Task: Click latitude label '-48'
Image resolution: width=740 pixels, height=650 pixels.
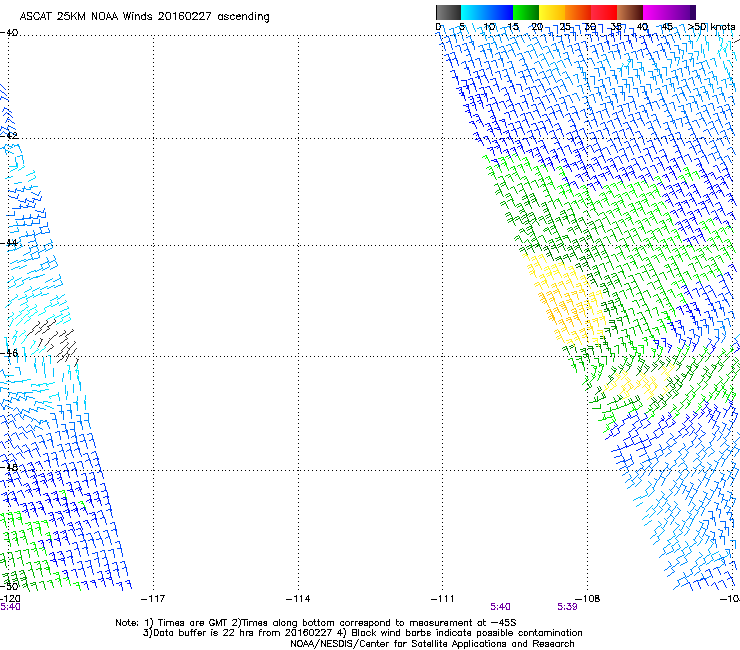Action: 9,467
